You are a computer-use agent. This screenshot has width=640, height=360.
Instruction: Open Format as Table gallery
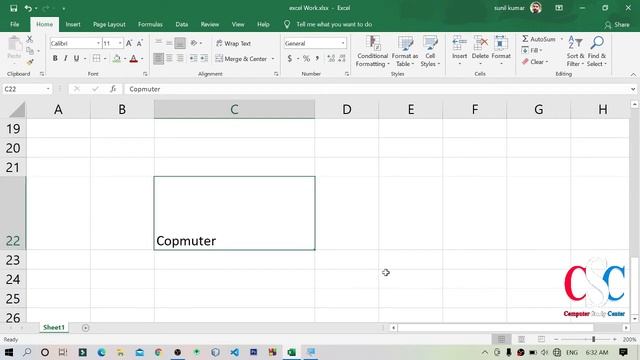405,51
